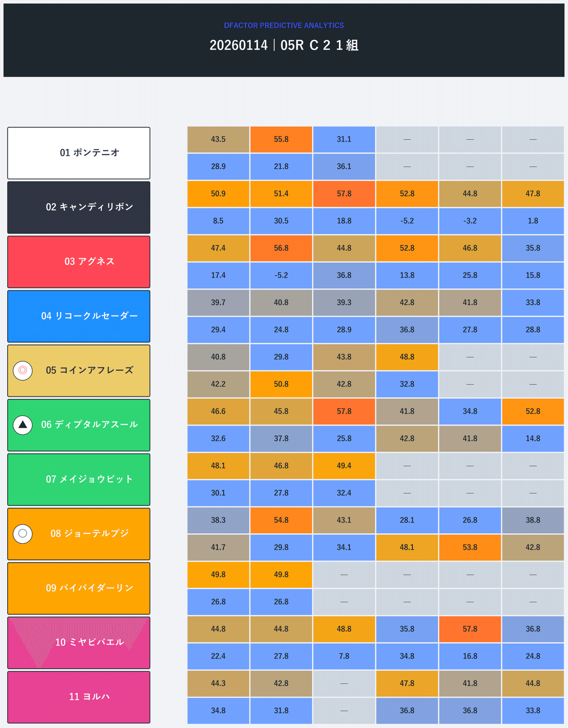Image resolution: width=568 pixels, height=728 pixels.
Task: Click the DFACTOR PREDICTIVE ANALYTICS header link
Action: point(284,26)
